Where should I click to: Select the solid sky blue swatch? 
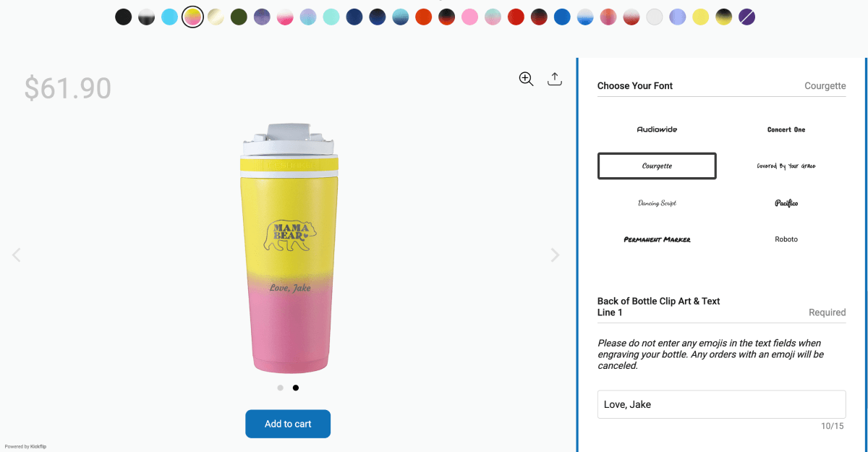pyautogui.click(x=169, y=17)
